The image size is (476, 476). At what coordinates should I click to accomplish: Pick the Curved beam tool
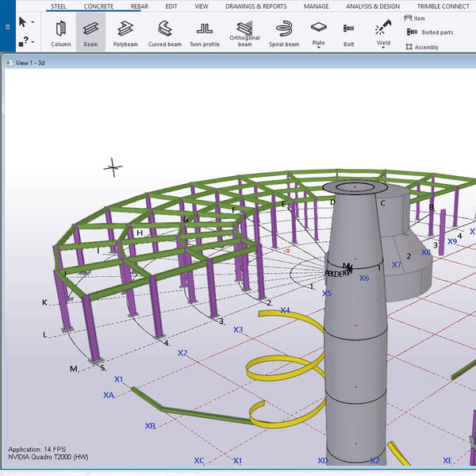[165, 33]
